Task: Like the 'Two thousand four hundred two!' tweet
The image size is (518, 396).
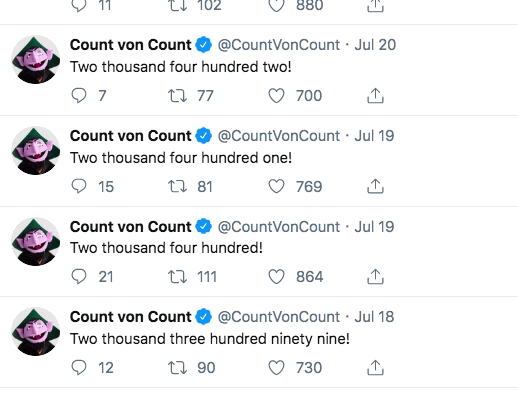Action: point(276,96)
